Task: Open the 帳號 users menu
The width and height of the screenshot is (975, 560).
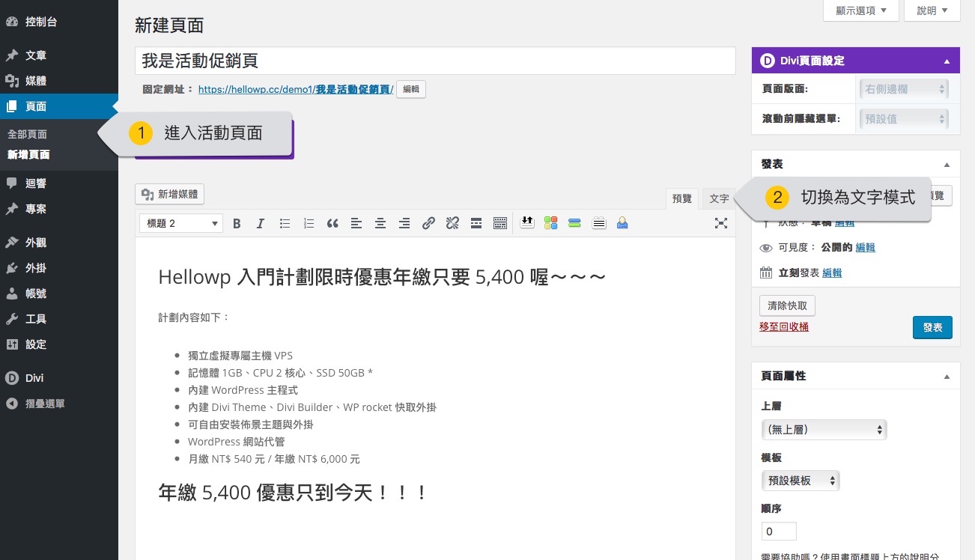Action: point(59,293)
